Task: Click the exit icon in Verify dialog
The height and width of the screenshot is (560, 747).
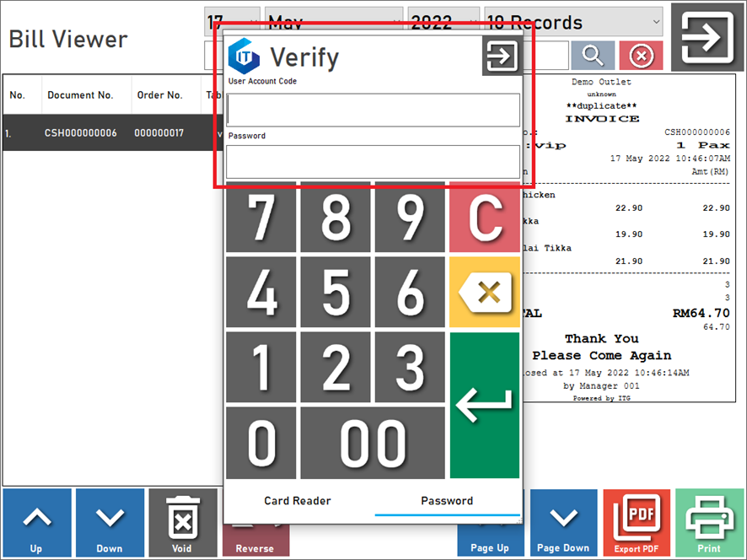Action: [502, 57]
